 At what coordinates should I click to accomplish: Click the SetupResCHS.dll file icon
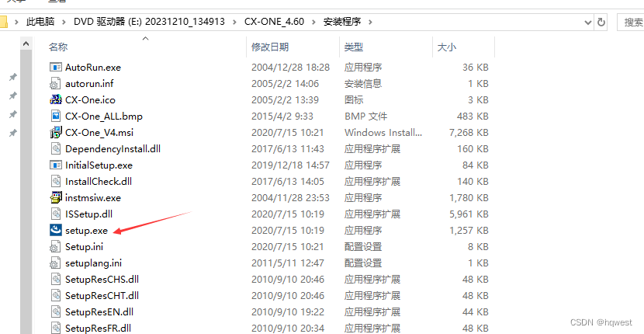tap(55, 280)
